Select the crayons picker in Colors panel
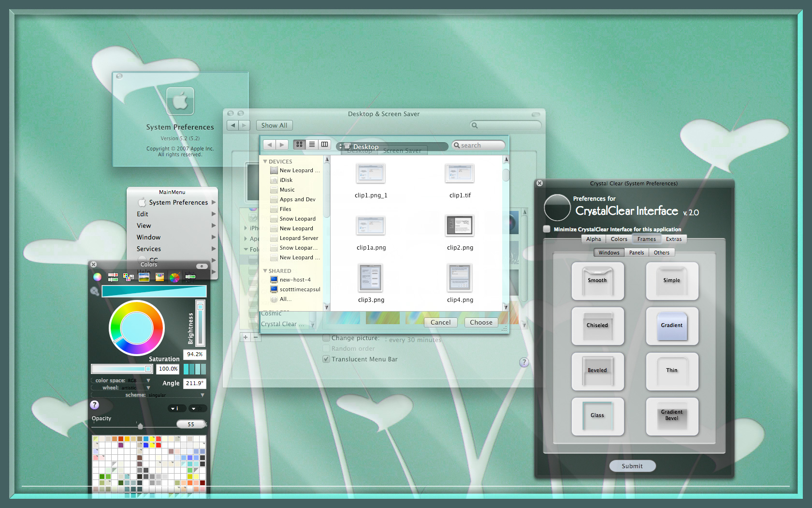This screenshot has height=508, width=812. (159, 277)
